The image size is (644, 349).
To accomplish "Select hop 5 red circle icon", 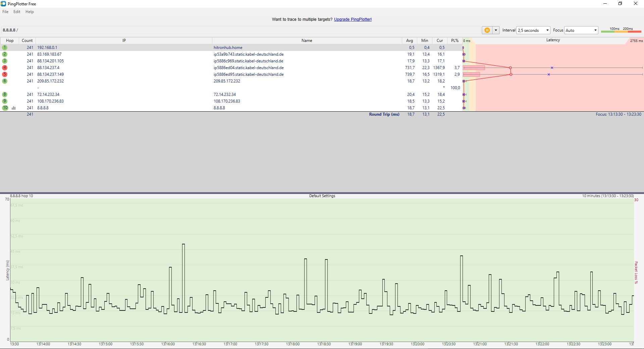I will pyautogui.click(x=5, y=74).
